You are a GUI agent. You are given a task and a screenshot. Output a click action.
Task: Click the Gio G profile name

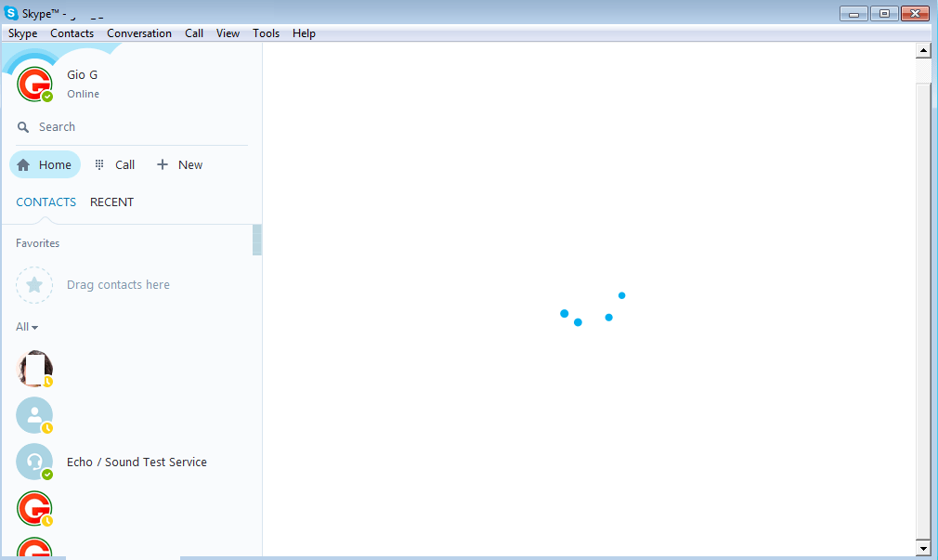pyautogui.click(x=82, y=75)
